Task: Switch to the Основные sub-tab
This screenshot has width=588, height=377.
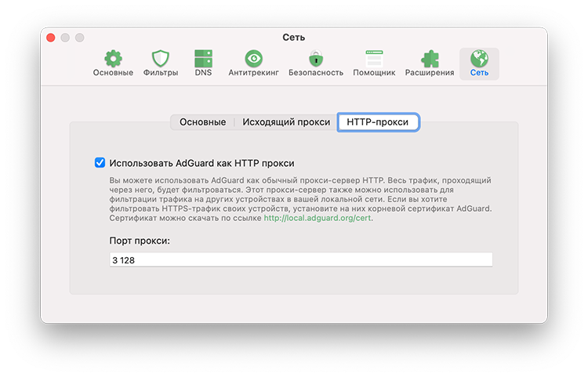Action: pos(202,122)
